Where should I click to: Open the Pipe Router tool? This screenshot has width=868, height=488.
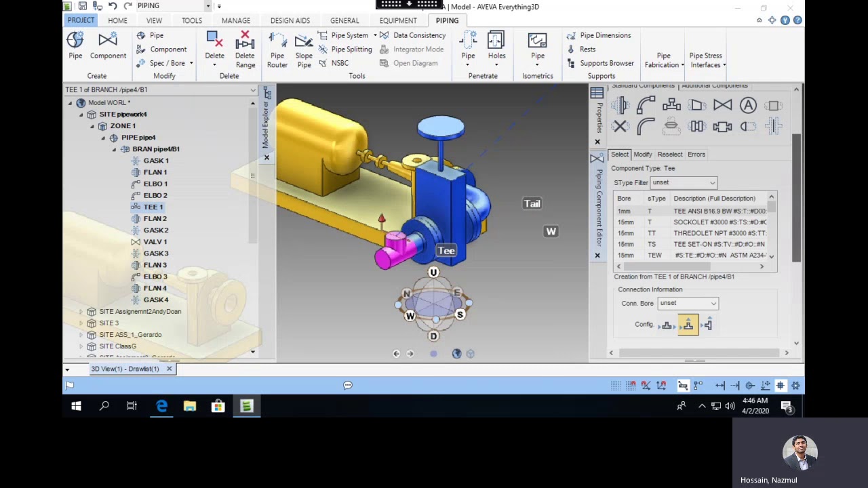[277, 49]
